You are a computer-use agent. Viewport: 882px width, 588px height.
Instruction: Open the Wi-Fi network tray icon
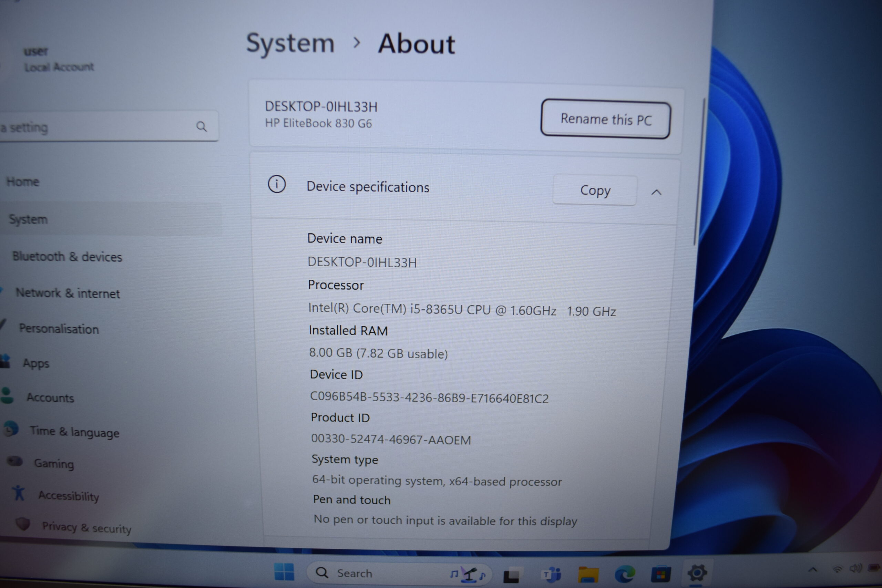tap(837, 569)
